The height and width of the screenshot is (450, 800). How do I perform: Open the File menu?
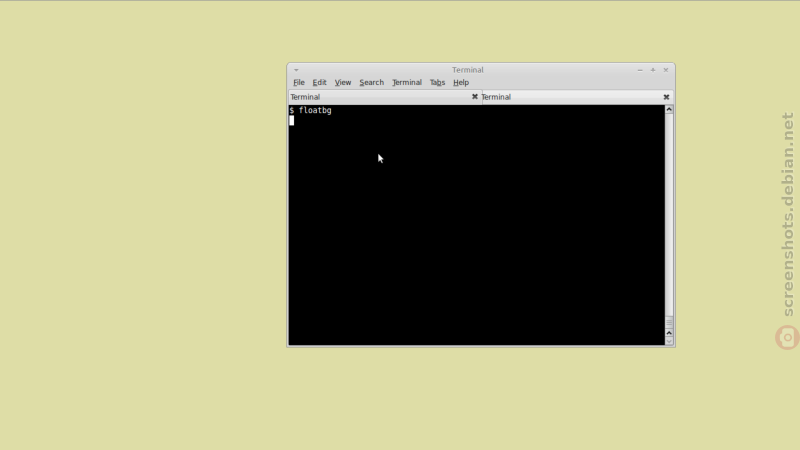click(x=299, y=82)
